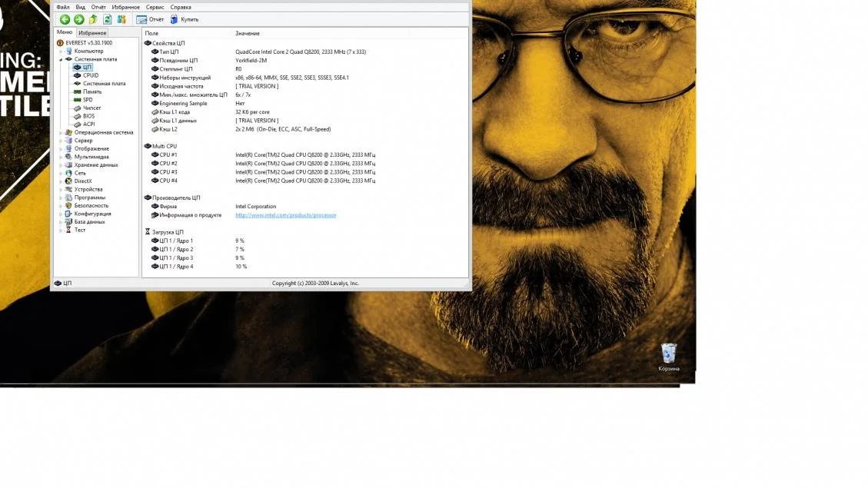Select the BIOS tree item

(x=88, y=116)
